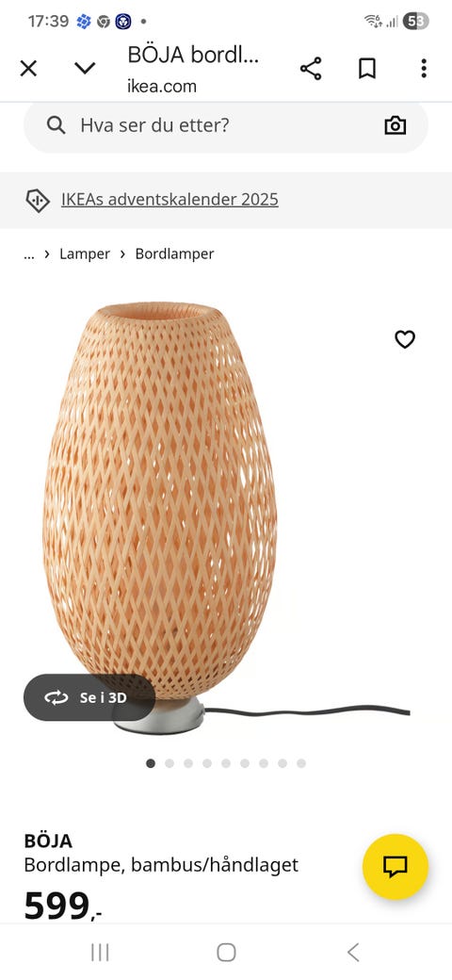Tap the search magnifier icon
Image resolution: width=452 pixels, height=980 pixels.
[x=56, y=125]
